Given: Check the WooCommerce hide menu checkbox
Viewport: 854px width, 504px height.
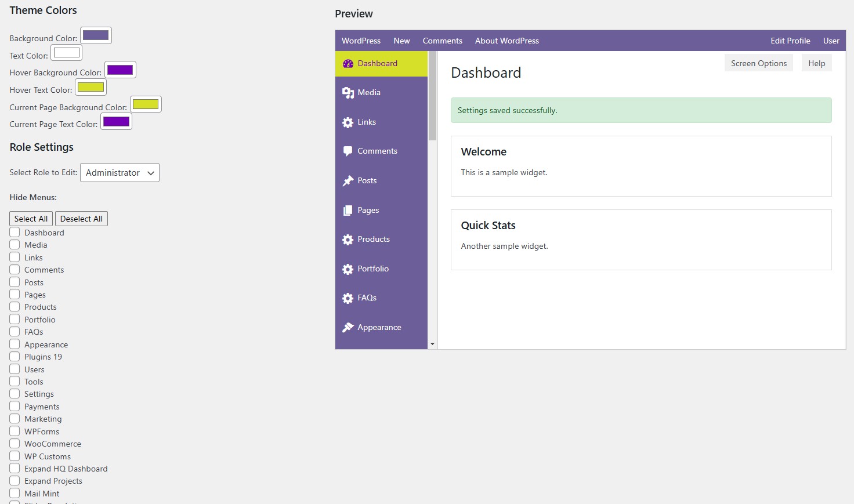Looking at the screenshot, I should 15,444.
